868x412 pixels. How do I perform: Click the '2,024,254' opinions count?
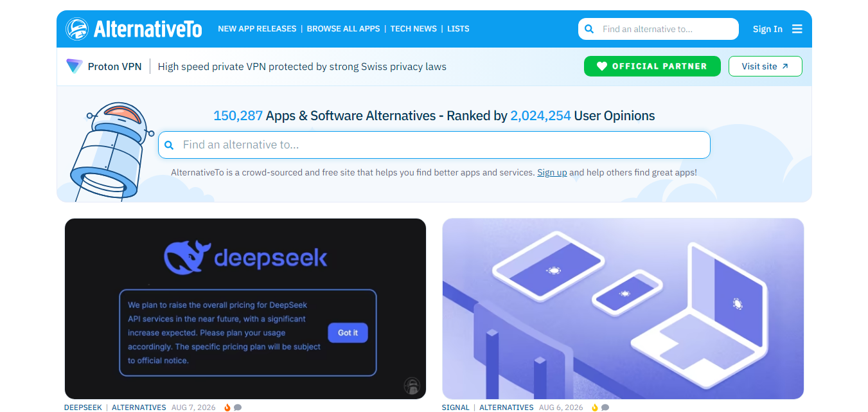pyautogui.click(x=540, y=116)
